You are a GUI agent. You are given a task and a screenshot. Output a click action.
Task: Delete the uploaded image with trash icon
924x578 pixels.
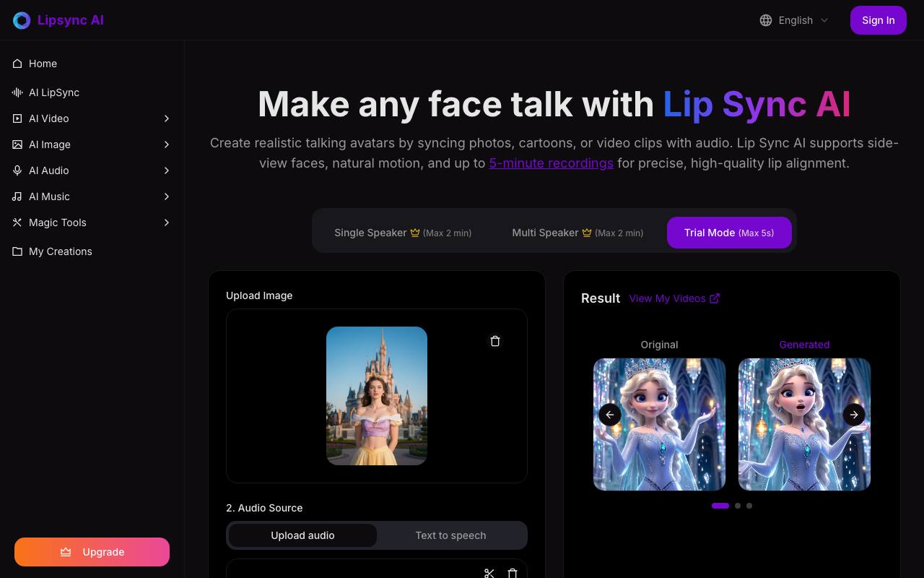495,341
